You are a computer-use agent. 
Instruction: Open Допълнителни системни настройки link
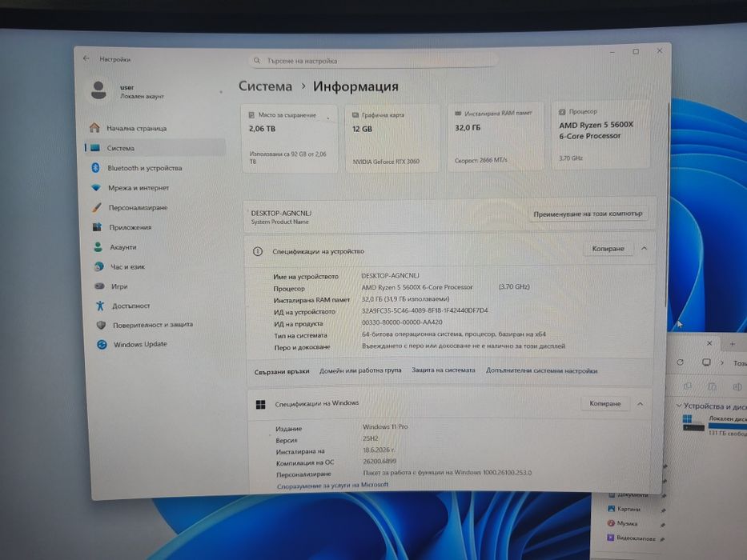pyautogui.click(x=541, y=370)
